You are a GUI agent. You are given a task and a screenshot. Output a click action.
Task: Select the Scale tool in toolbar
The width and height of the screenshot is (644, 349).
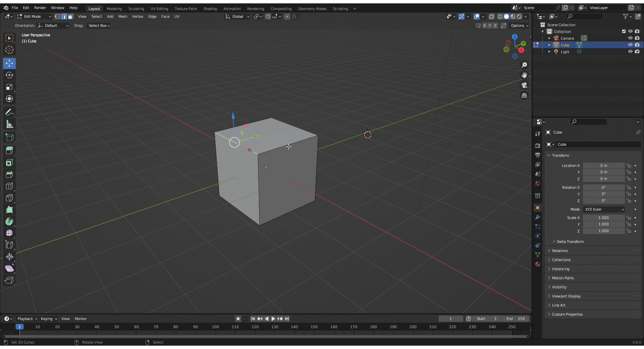tap(9, 87)
